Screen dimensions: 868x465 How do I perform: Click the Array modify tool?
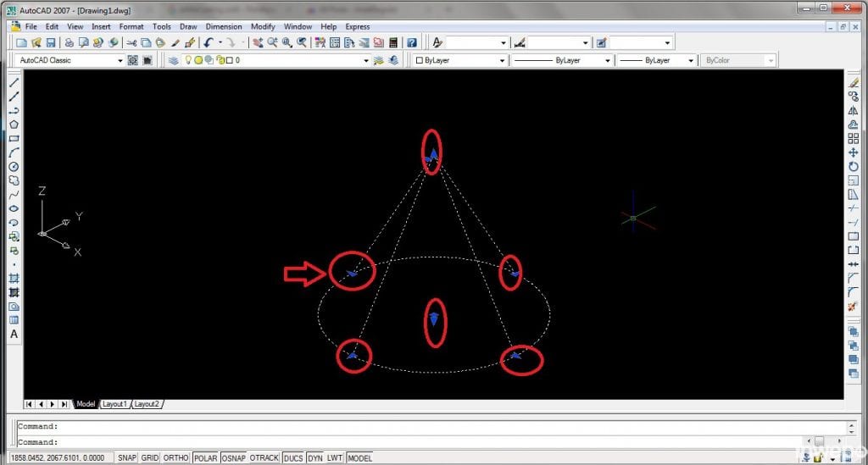pos(853,139)
